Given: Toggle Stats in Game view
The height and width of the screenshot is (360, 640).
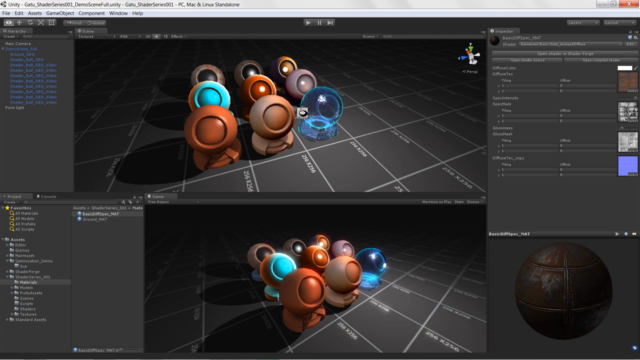Looking at the screenshot, I should [459, 202].
